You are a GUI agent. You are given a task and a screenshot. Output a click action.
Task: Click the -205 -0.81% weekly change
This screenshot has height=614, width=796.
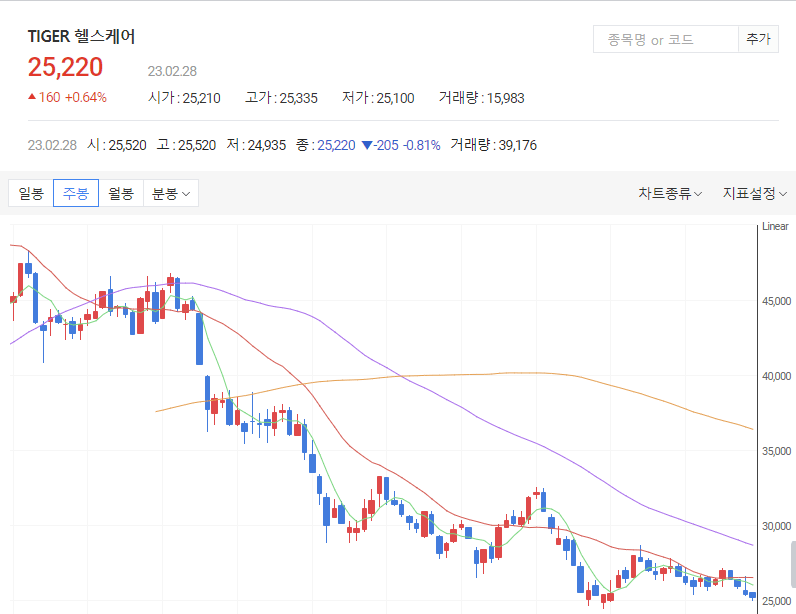(x=401, y=145)
